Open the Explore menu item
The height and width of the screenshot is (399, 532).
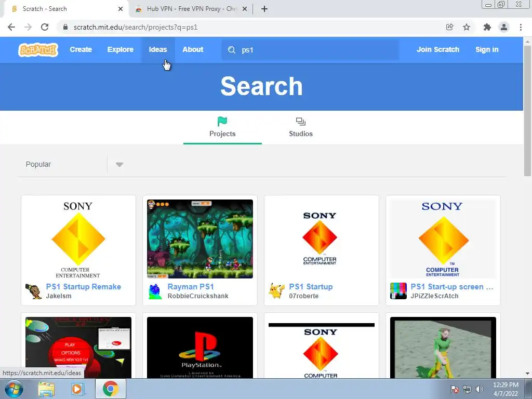(121, 49)
